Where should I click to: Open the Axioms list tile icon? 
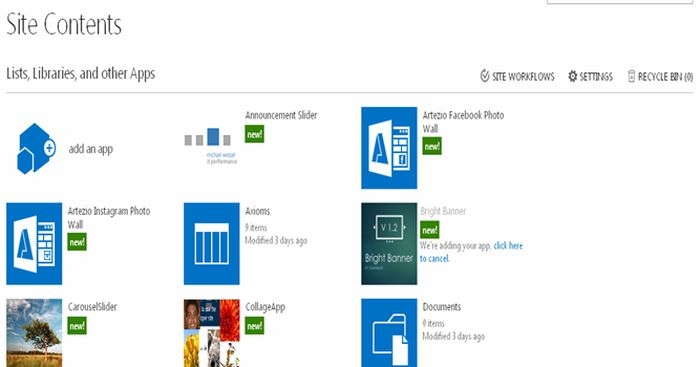point(212,244)
